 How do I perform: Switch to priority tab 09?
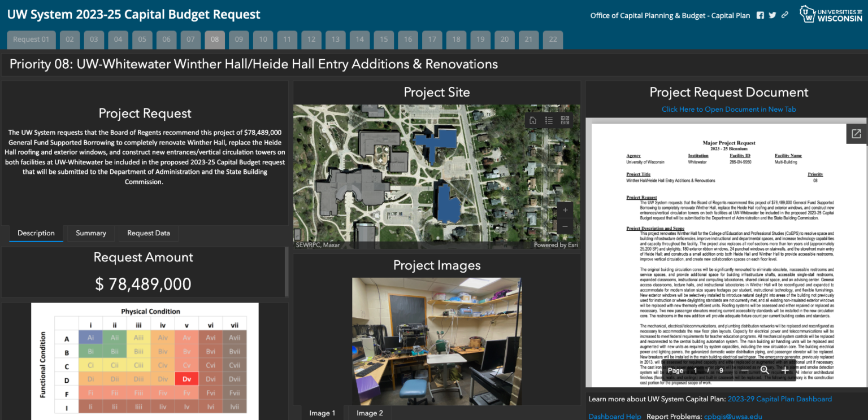click(239, 40)
